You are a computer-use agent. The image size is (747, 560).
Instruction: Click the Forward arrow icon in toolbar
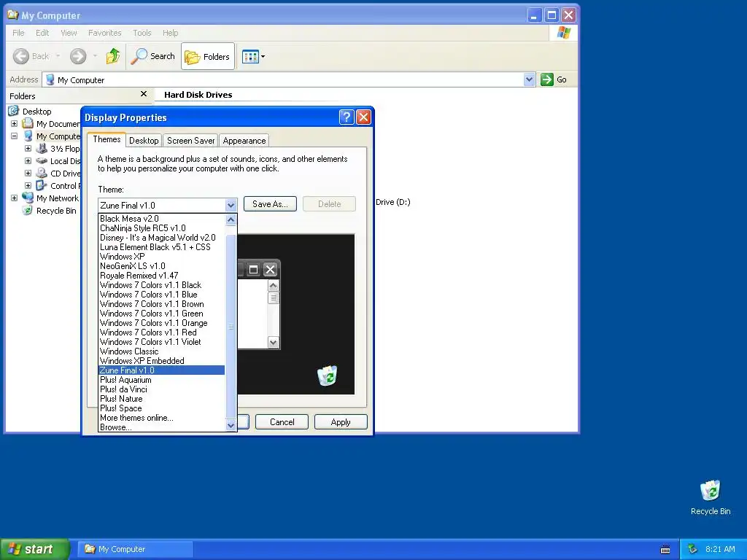(x=78, y=56)
